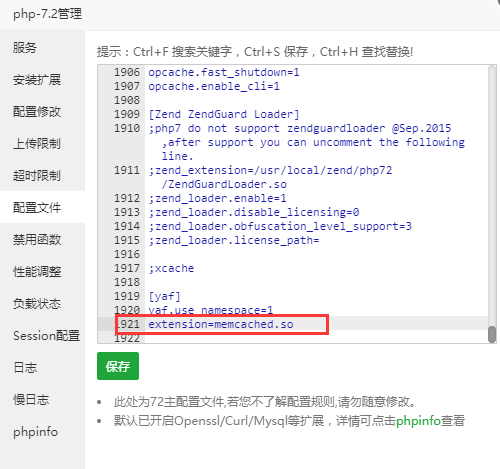
Task: View 负载状态 page
Action: [x=37, y=303]
